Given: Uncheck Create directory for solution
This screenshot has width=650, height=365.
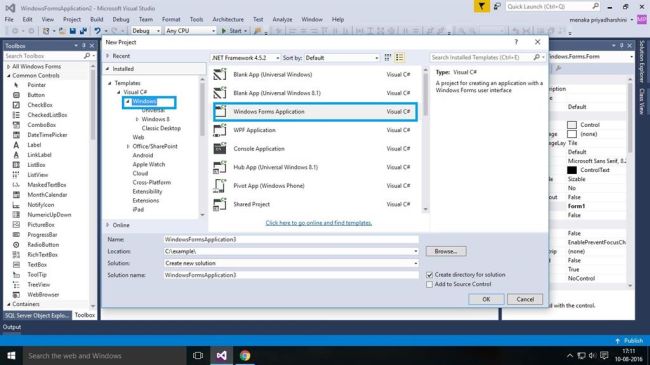Looking at the screenshot, I should click(429, 275).
